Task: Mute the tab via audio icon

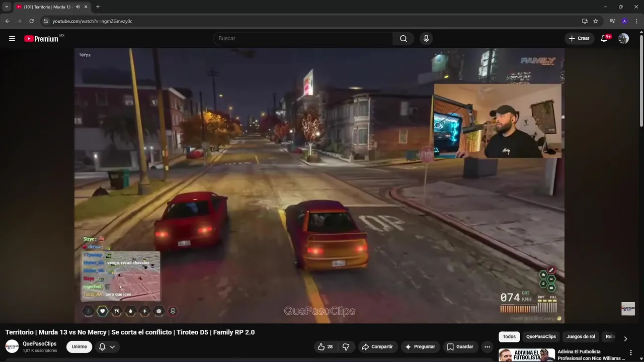Action: pos(77,7)
